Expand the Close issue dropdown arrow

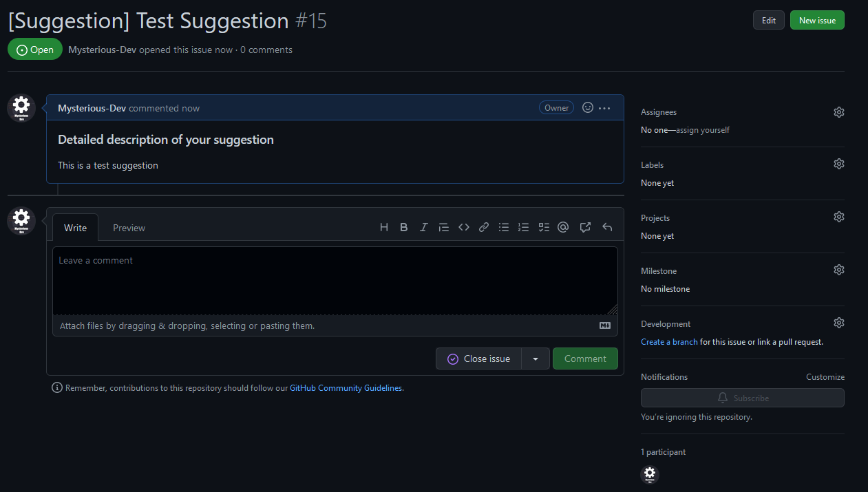coord(536,359)
